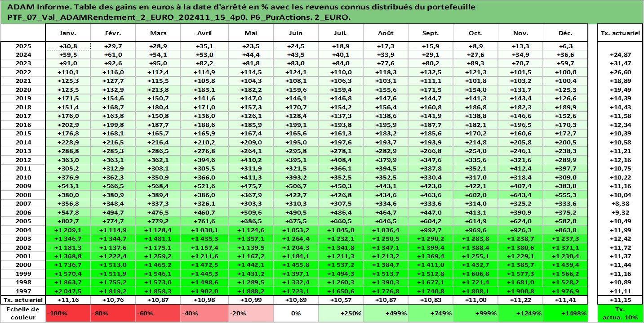Select the +499% color scale cell
This screenshot has height=323, width=644.
click(x=386, y=313)
